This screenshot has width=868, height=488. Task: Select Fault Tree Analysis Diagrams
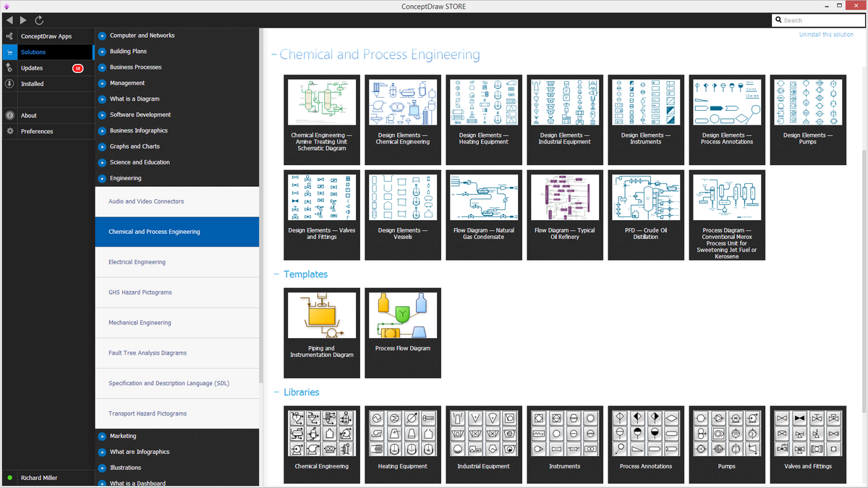coord(177,353)
